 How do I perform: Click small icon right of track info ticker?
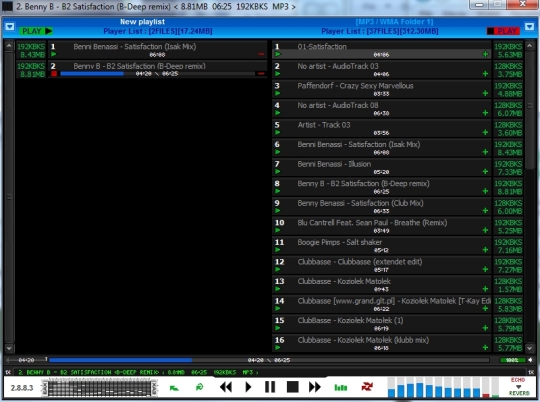[x=531, y=372]
